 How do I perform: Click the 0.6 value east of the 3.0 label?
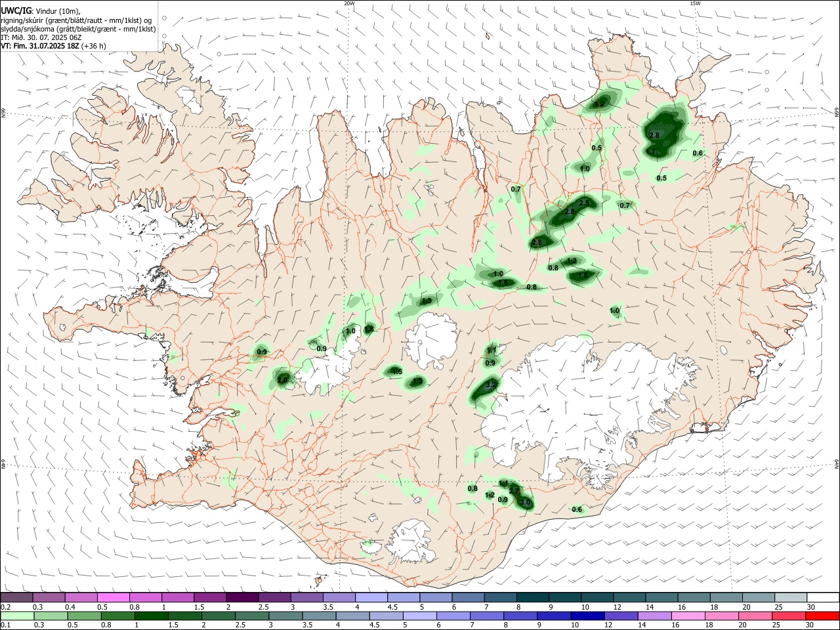click(x=577, y=509)
